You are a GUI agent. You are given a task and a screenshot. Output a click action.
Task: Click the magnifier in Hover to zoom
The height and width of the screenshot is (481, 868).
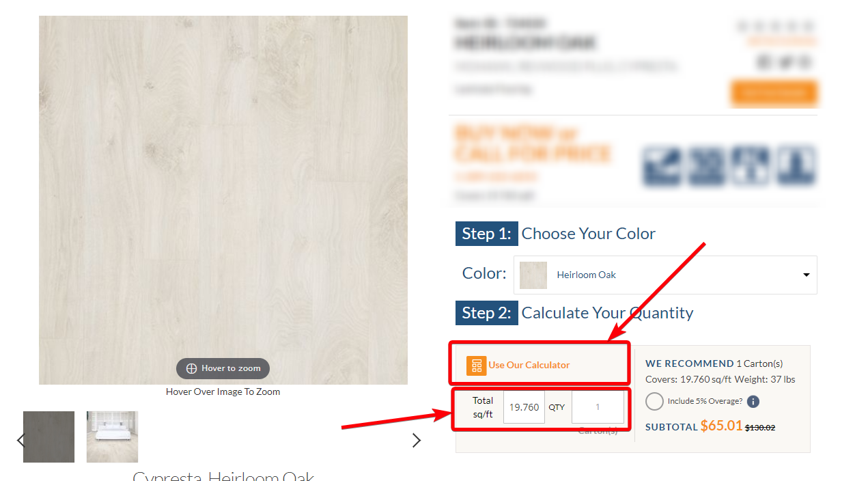191,368
